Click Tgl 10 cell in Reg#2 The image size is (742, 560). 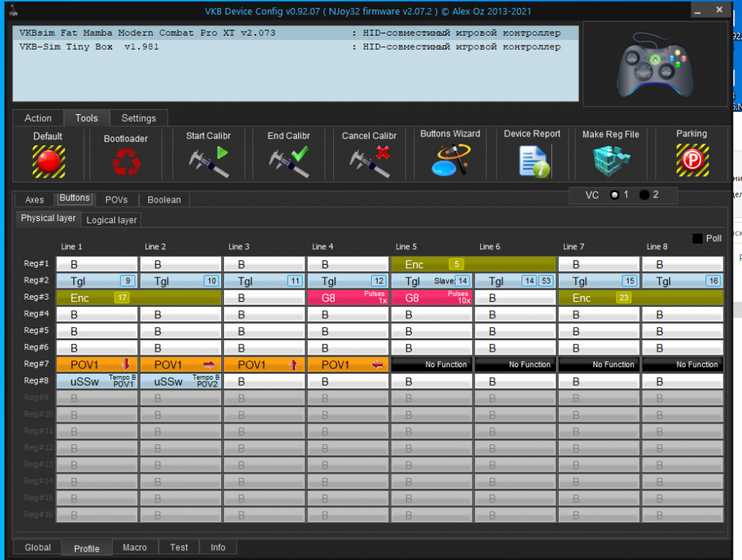181,281
